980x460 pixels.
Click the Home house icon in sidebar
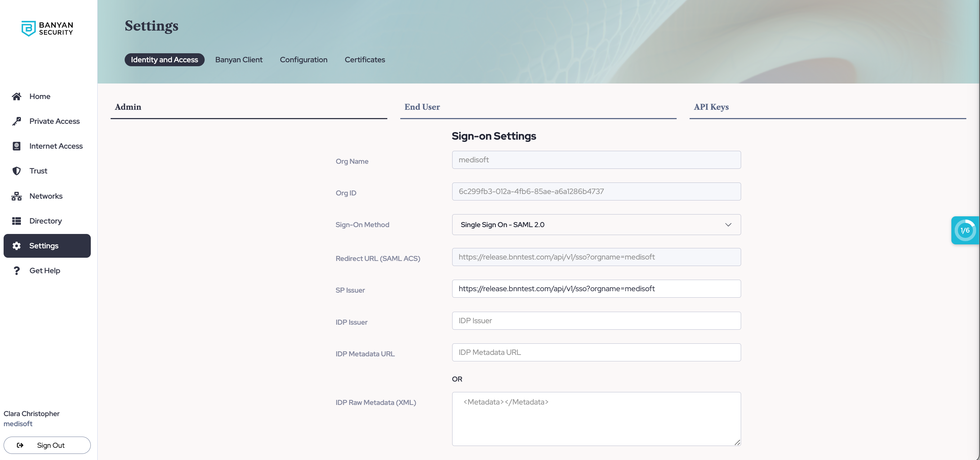(16, 96)
